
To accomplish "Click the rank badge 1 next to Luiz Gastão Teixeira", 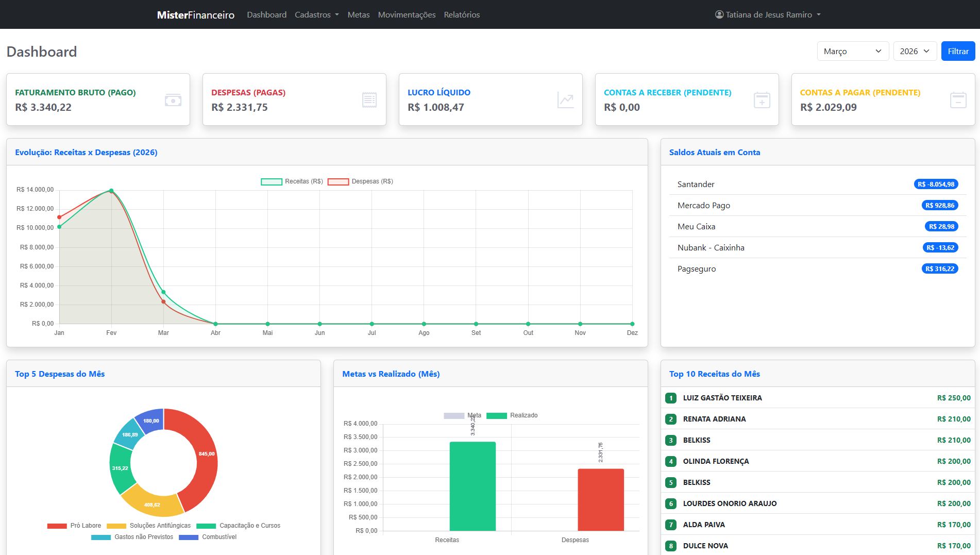I will (x=671, y=398).
